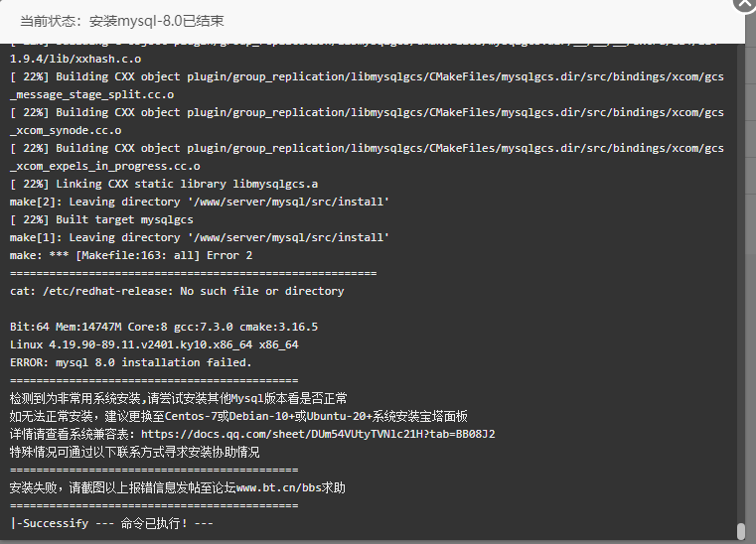
Task: Click the '_xcom_synode.cc.o' line
Action: [x=66, y=131]
